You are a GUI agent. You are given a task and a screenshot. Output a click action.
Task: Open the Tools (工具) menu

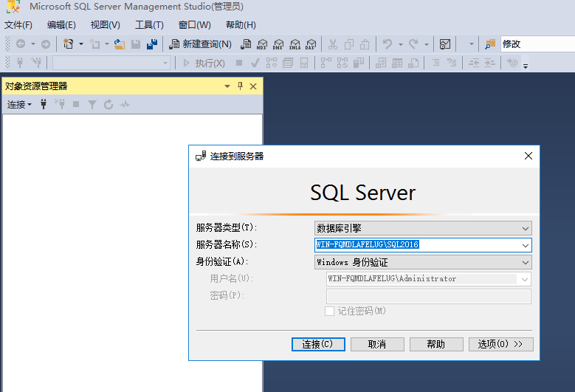coord(149,25)
